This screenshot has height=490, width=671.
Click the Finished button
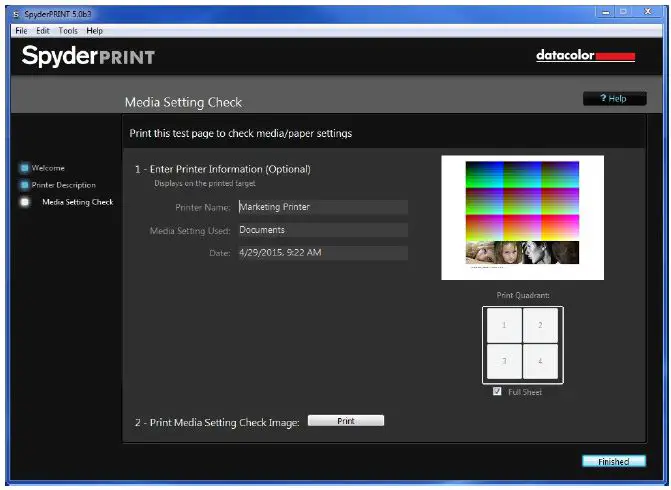click(614, 461)
